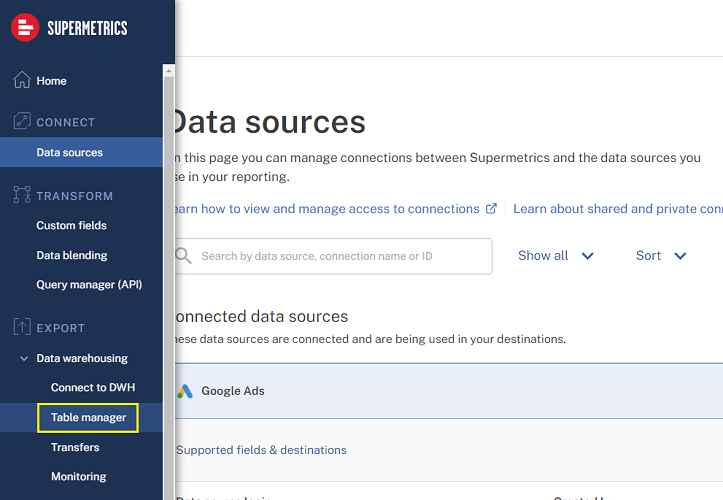The width and height of the screenshot is (723, 500).
Task: Open the Home menu item
Action: 51,81
